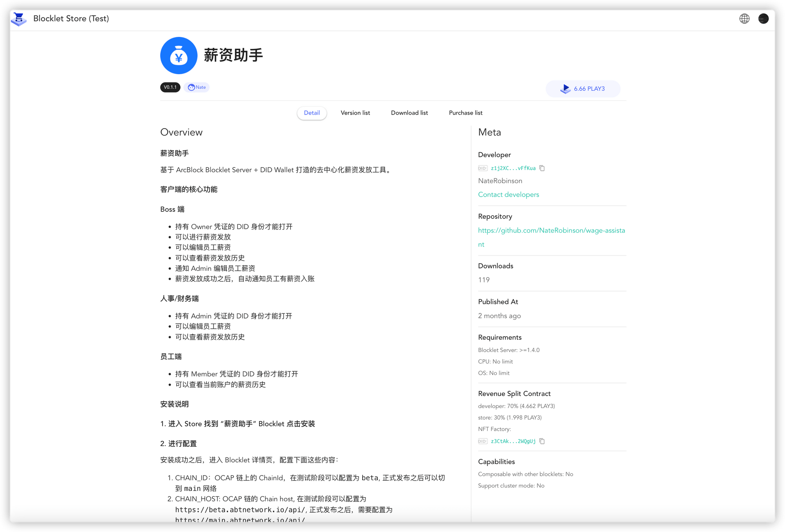Click the developer DID z1j2XC...vFfKua
Viewport: 785px width, 532px height.
[513, 168]
